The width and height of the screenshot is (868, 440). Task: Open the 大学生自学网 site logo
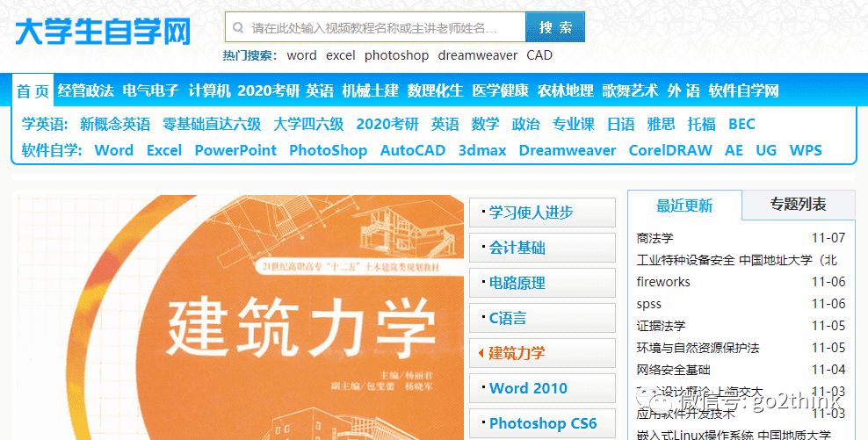point(103,31)
